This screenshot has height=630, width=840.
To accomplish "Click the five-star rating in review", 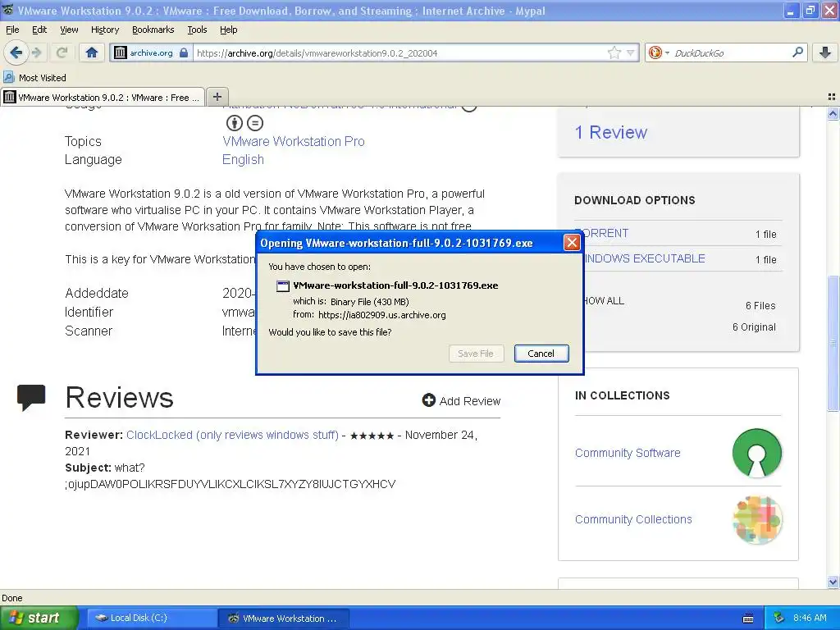I will [372, 436].
